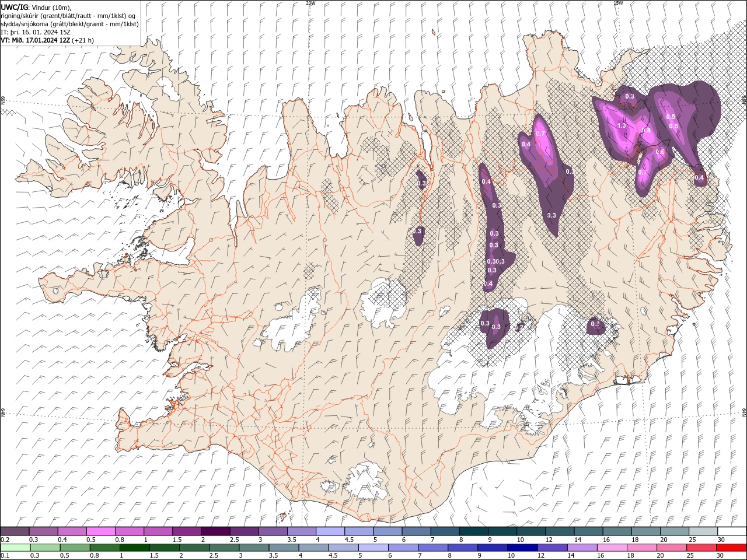Select the lower legend swatch labeled 25
The image size is (747, 560).
(701, 548)
